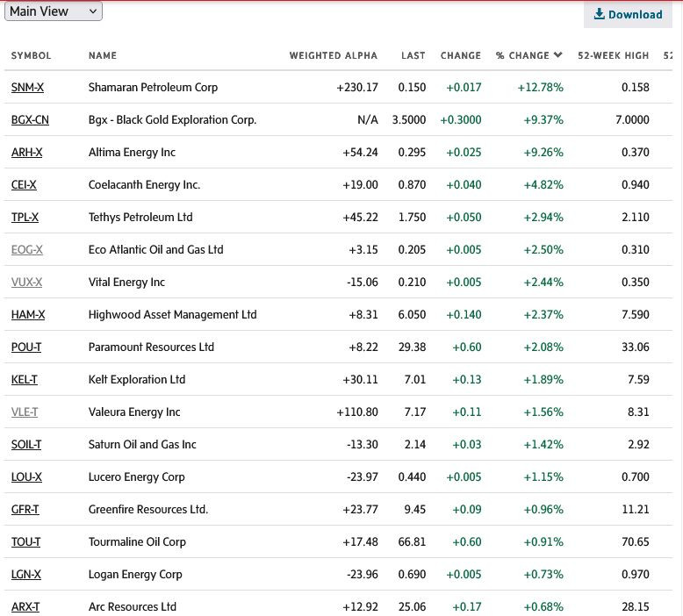Select Shamaran Petroleum Corp name

tap(153, 88)
